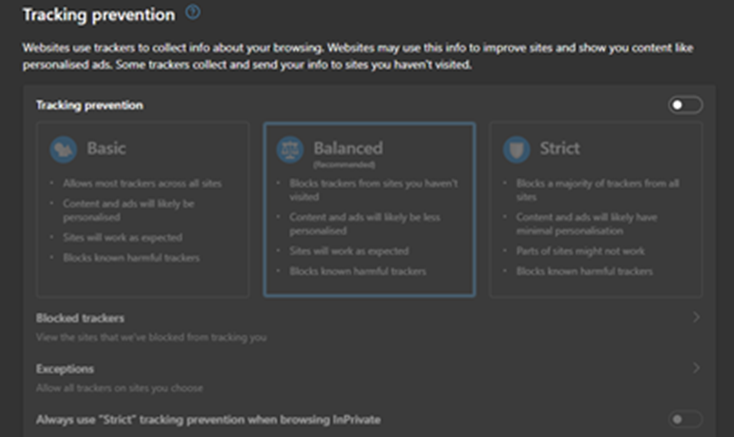Click the "Strict" heading text

(559, 148)
